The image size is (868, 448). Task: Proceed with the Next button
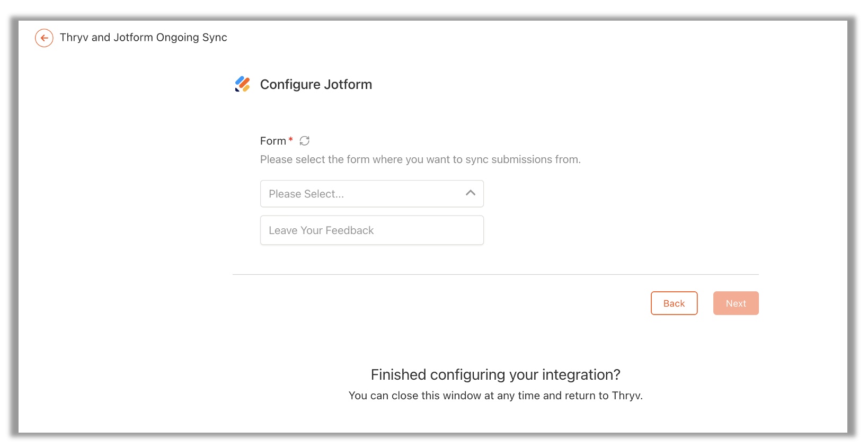736,303
